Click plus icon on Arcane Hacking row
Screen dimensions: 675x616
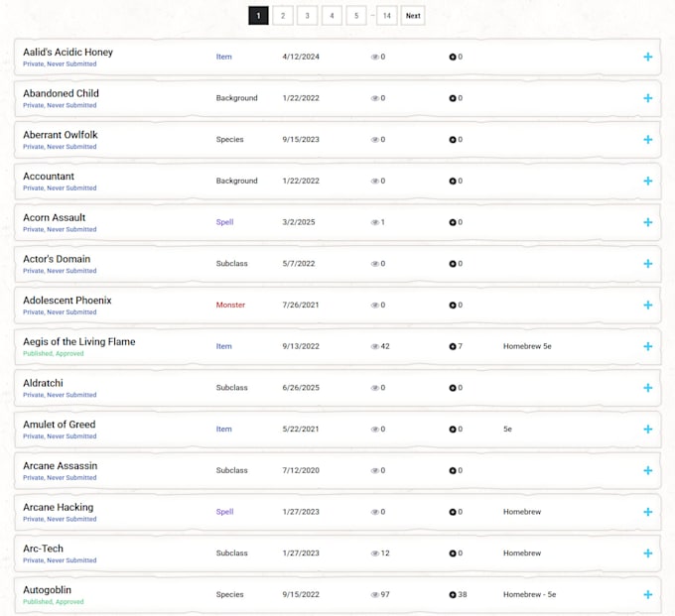tap(647, 512)
